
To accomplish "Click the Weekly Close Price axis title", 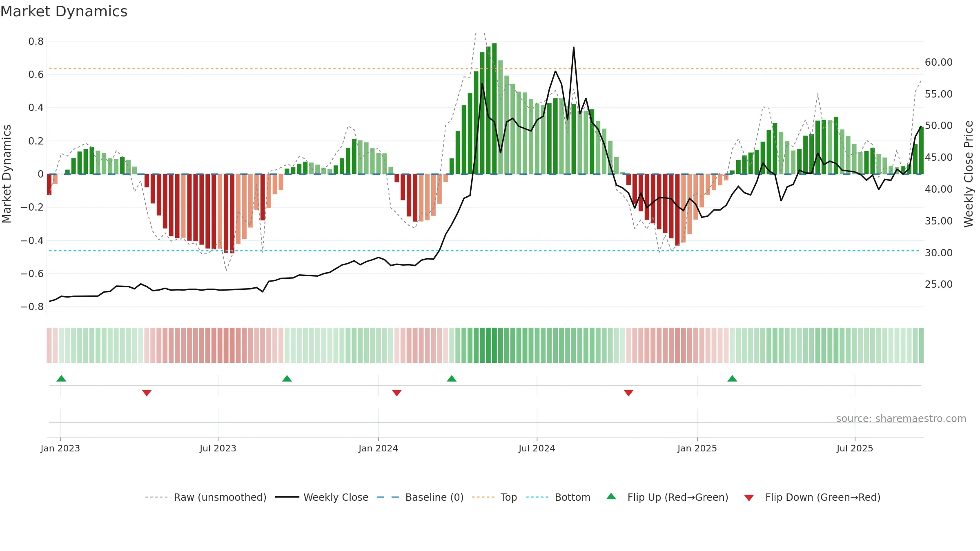I will [969, 174].
